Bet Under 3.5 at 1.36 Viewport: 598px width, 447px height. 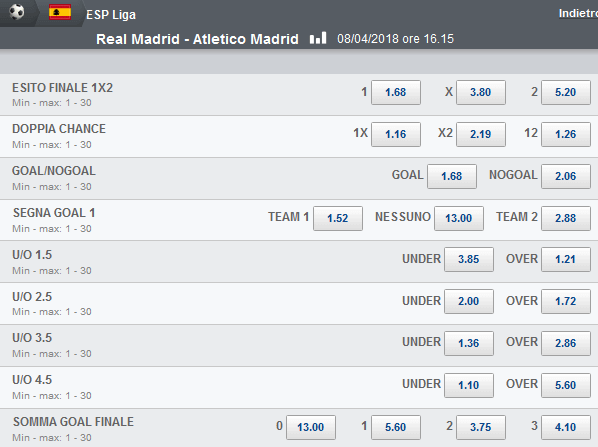tap(469, 343)
